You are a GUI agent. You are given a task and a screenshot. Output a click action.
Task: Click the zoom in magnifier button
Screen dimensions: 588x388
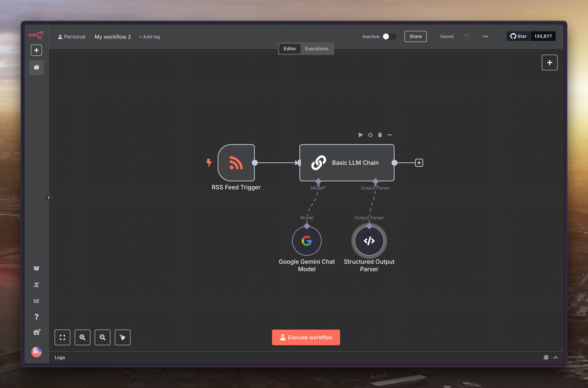(82, 337)
